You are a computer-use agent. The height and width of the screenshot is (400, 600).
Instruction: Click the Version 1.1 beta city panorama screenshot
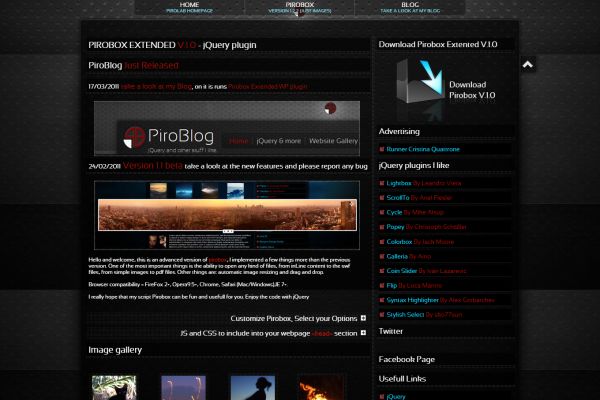point(227,215)
